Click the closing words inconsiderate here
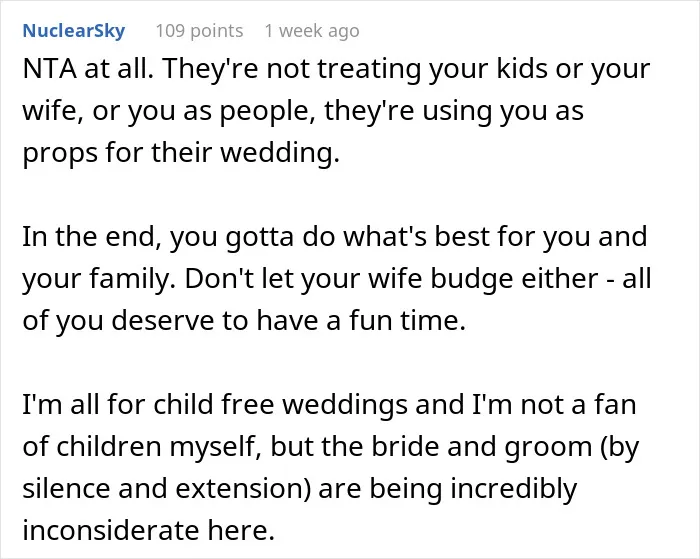 [148, 530]
